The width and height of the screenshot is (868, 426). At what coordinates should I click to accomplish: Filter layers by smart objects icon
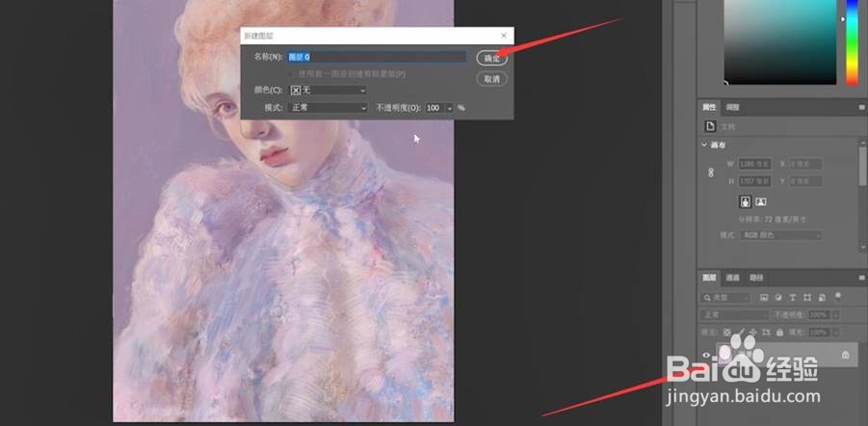(x=822, y=298)
